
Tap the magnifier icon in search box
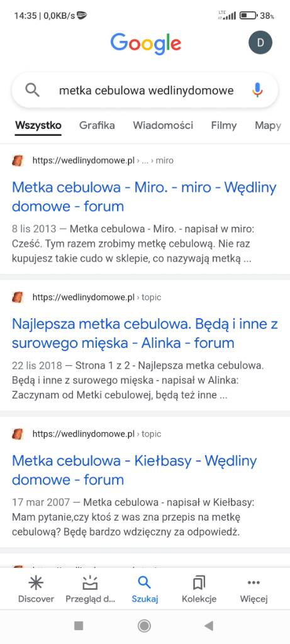pyautogui.click(x=33, y=90)
